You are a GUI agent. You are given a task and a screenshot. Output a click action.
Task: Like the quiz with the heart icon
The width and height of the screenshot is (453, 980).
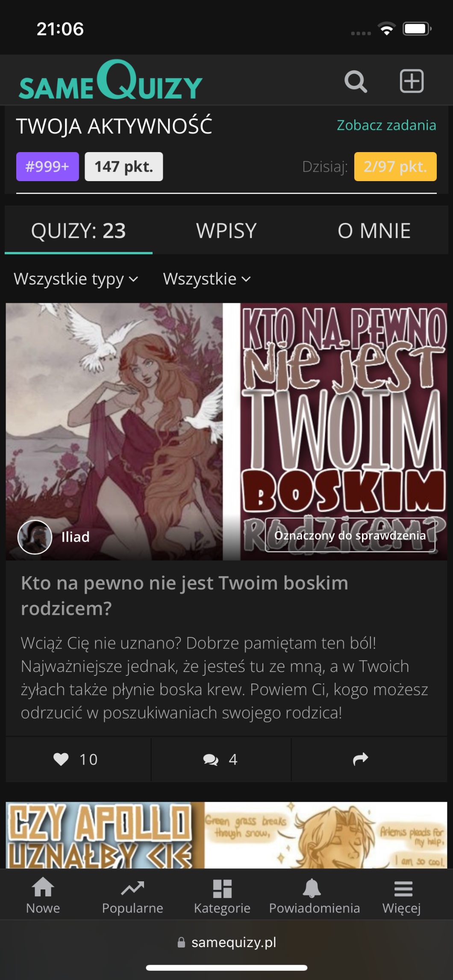click(x=61, y=759)
